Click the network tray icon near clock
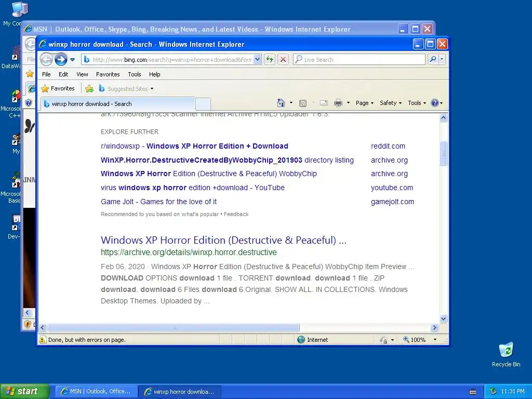The width and height of the screenshot is (532, 399). (494, 391)
